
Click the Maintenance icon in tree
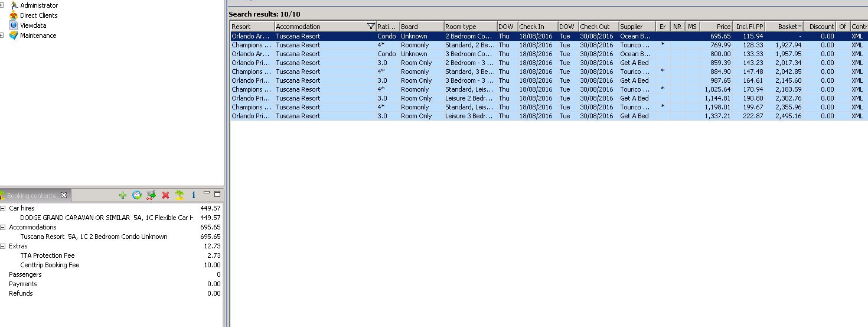tap(14, 35)
